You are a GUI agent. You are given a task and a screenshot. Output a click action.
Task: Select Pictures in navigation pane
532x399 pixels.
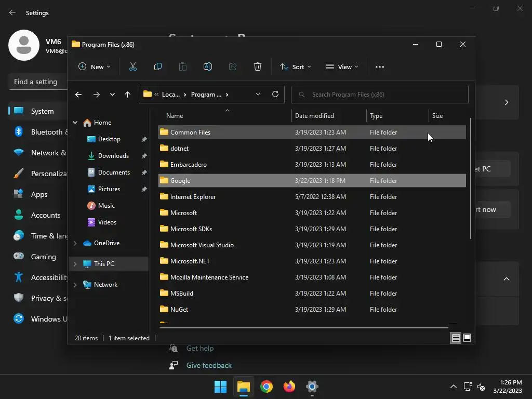(x=109, y=189)
